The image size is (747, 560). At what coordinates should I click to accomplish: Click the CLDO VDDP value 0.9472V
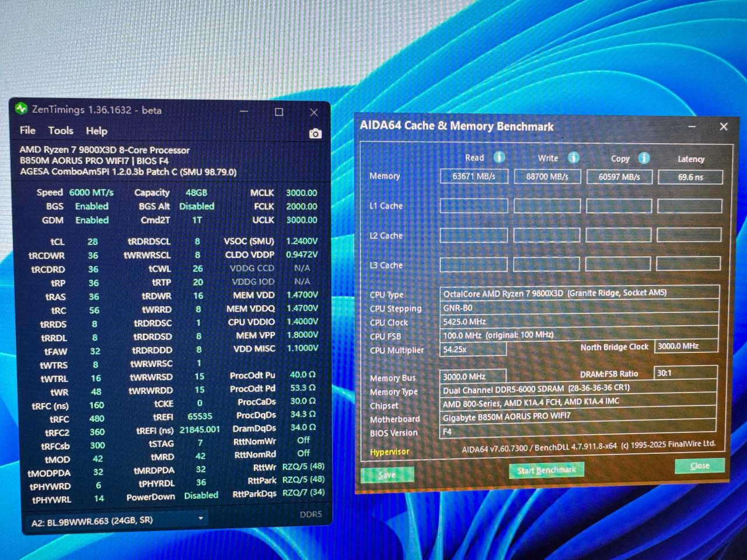(x=302, y=254)
